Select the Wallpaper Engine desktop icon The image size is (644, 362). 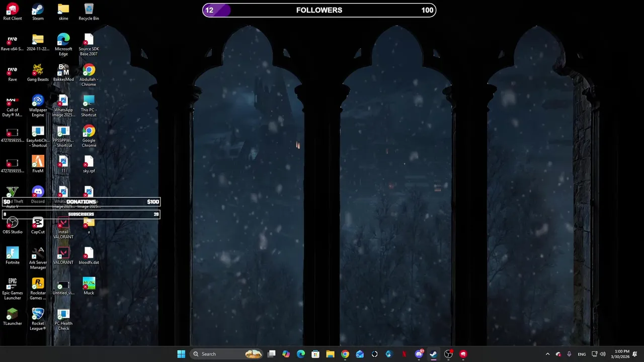(38, 106)
